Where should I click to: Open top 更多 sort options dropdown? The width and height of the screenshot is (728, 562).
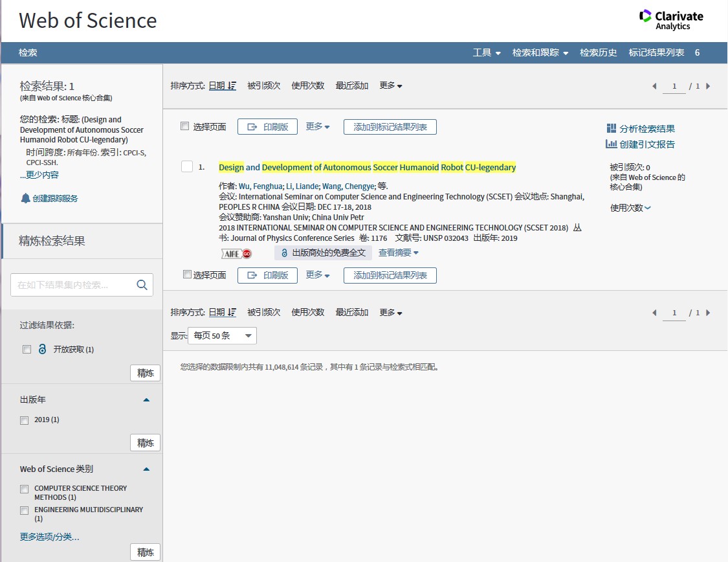[x=390, y=85]
